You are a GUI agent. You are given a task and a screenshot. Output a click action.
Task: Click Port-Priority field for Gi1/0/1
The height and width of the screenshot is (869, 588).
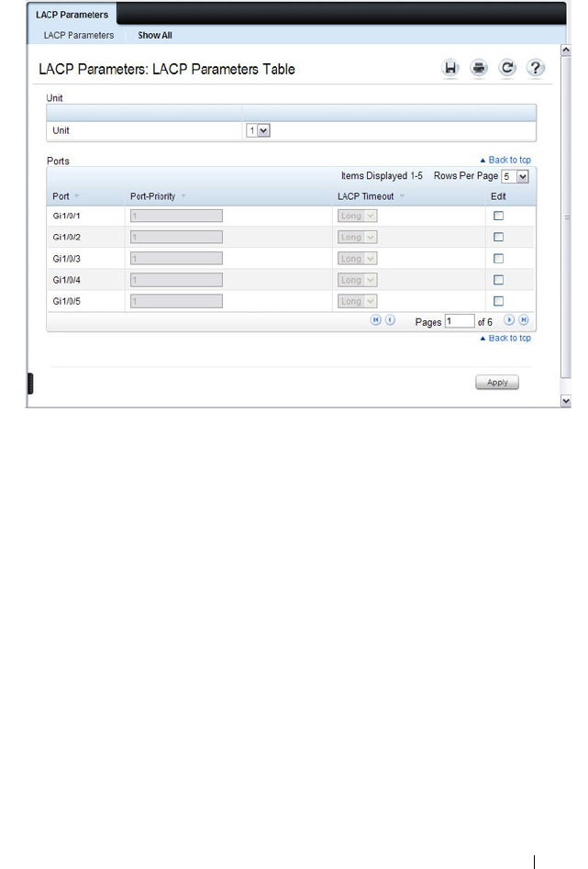(x=176, y=216)
